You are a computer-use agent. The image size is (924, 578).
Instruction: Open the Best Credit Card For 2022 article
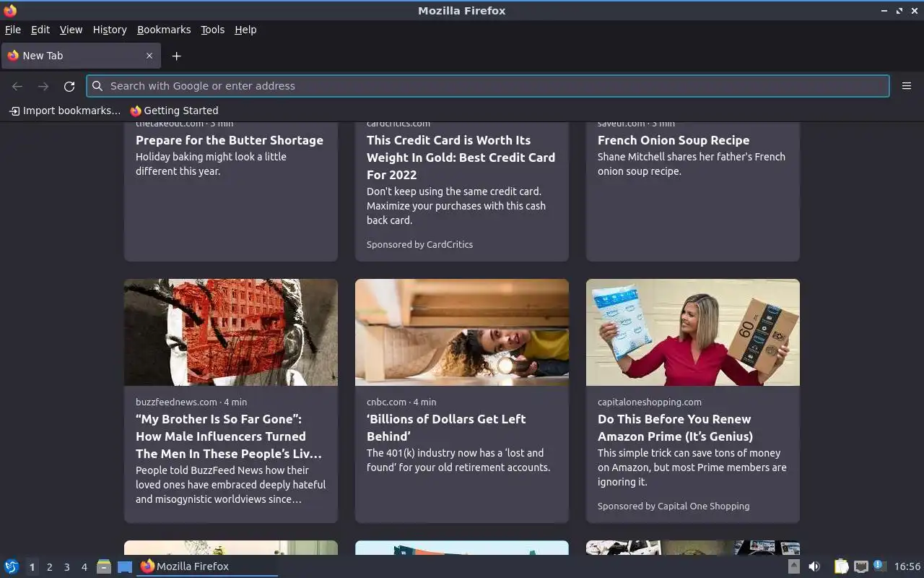click(461, 158)
